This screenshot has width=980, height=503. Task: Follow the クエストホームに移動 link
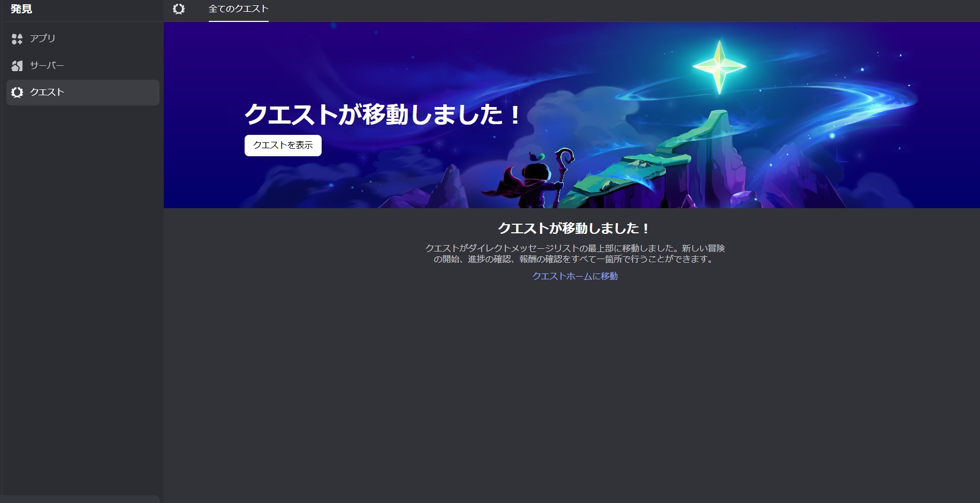pos(574,276)
